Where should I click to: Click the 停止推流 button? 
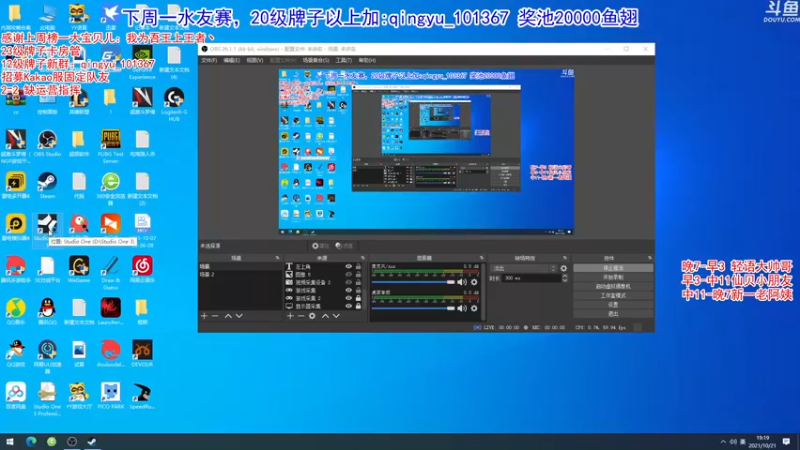(613, 268)
